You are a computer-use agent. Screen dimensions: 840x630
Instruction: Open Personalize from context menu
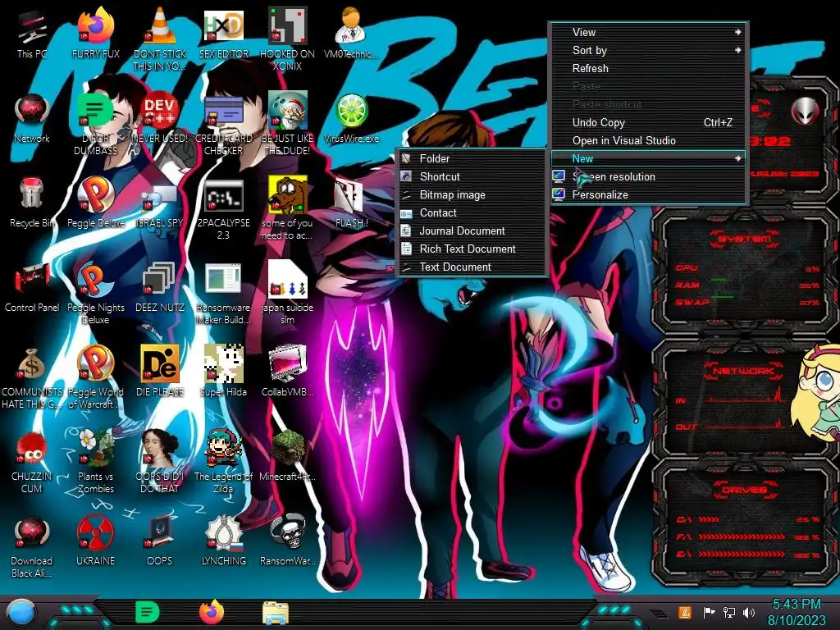pos(648,195)
